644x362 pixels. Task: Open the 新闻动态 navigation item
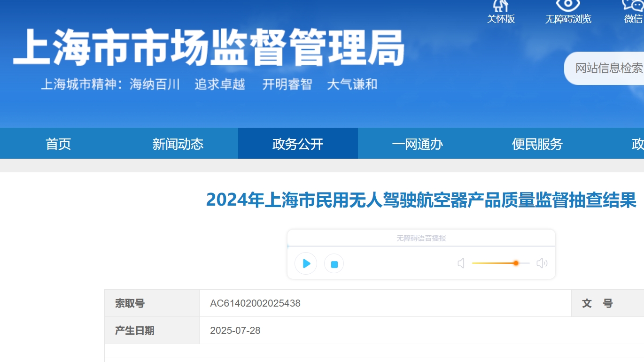[x=178, y=144]
